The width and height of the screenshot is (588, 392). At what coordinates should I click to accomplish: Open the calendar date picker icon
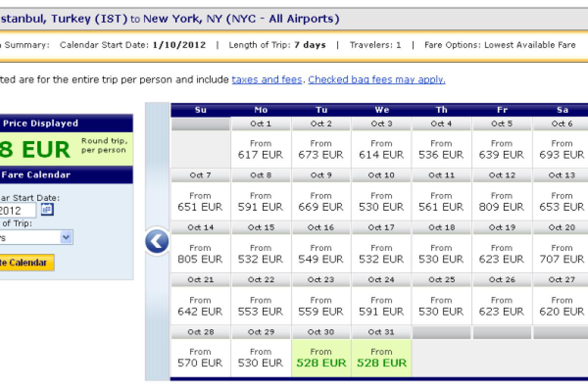pyautogui.click(x=47, y=210)
